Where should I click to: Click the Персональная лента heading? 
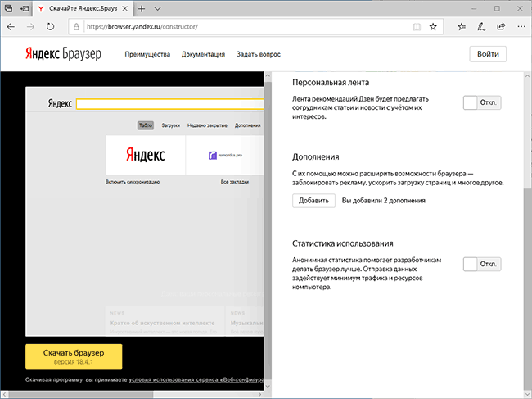point(331,83)
